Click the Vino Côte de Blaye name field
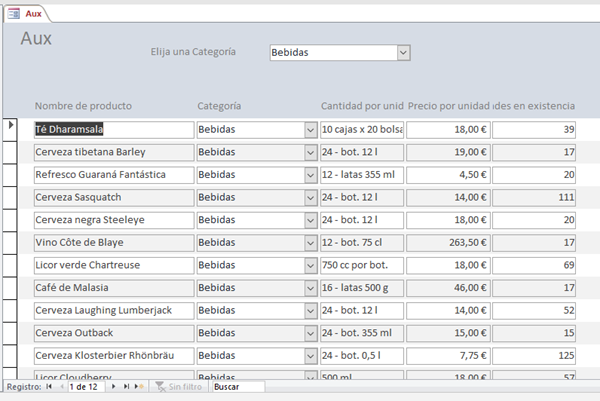 tap(114, 243)
